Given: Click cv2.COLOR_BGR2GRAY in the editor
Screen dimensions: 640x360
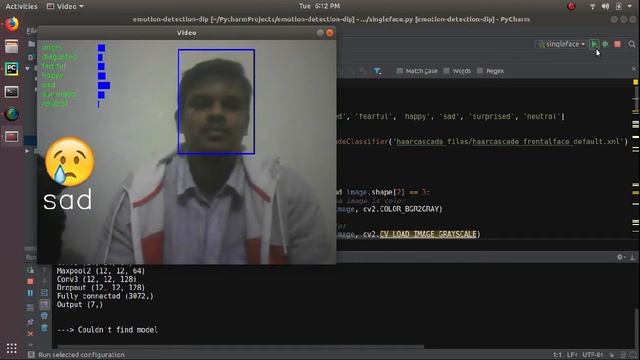Looking at the screenshot, I should pos(402,209).
